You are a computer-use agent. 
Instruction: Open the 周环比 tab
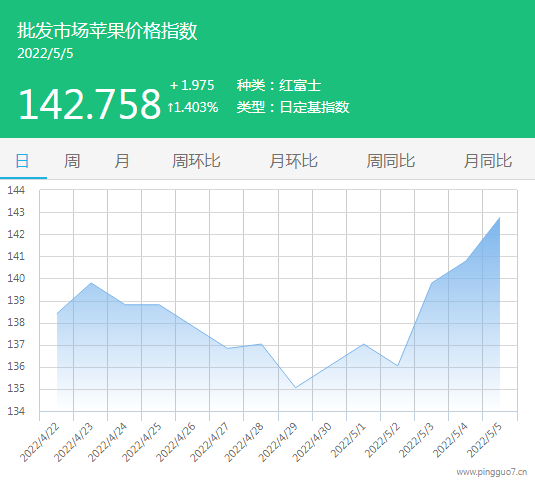pos(196,161)
